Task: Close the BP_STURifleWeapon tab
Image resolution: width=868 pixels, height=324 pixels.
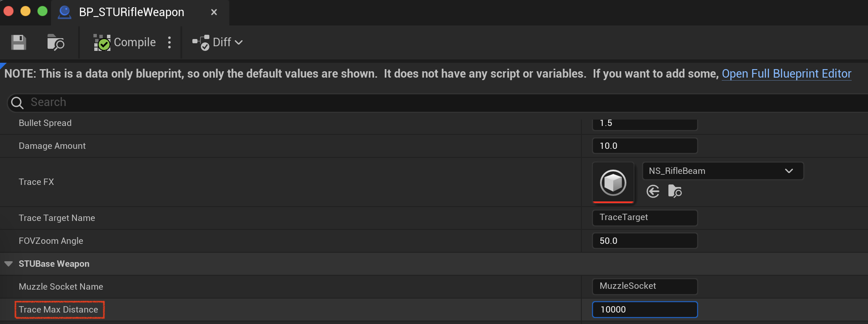Action: point(214,12)
